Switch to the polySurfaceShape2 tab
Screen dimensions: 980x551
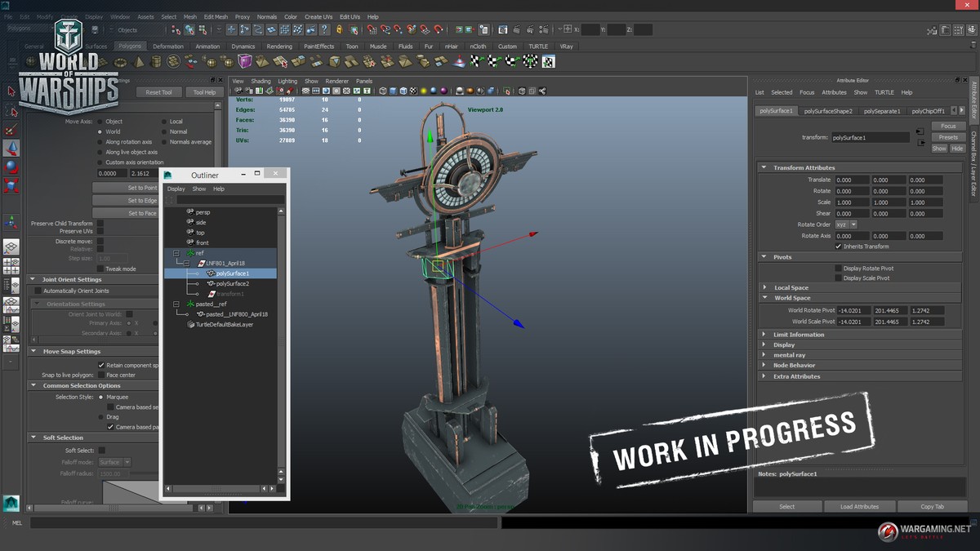click(828, 111)
